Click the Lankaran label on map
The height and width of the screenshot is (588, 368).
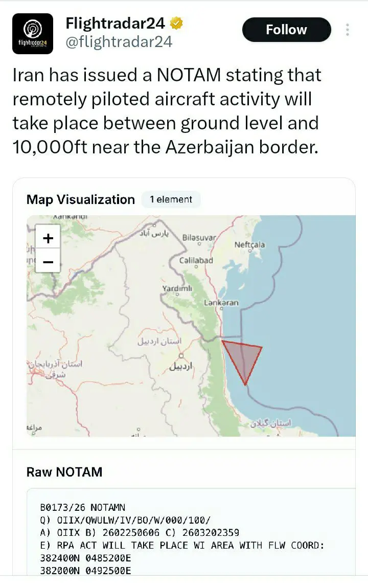[221, 303]
